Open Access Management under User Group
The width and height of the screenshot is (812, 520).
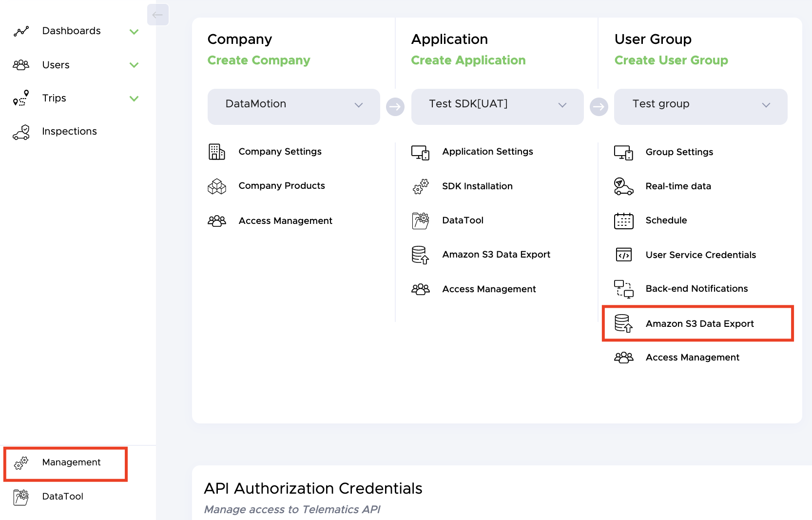click(692, 358)
